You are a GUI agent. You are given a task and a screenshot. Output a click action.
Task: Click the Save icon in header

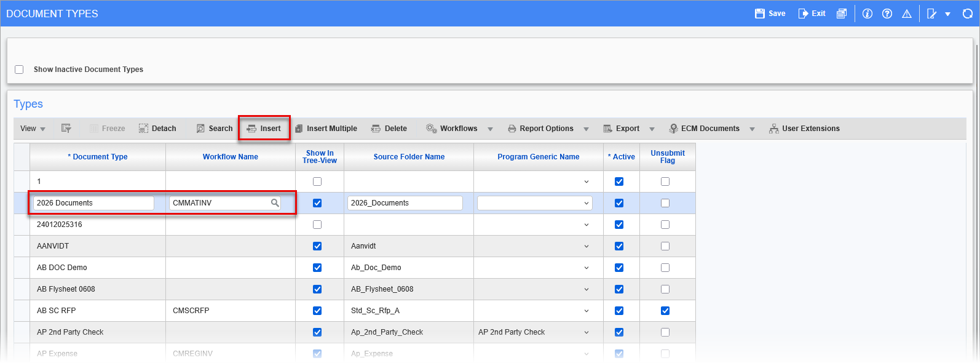760,14
